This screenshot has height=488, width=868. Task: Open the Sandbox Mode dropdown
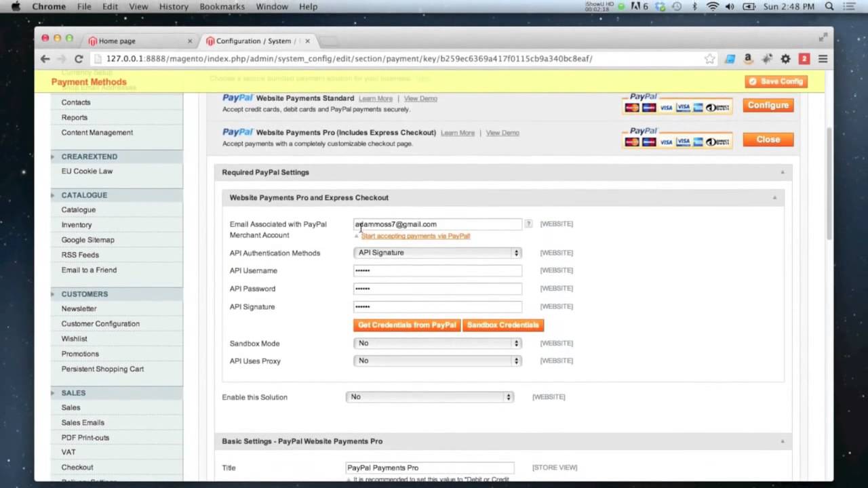pyautogui.click(x=437, y=343)
